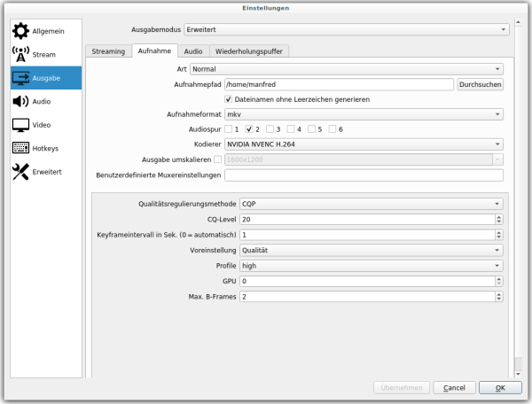Open the Audio speaker icon section
The image size is (532, 404).
point(20,102)
